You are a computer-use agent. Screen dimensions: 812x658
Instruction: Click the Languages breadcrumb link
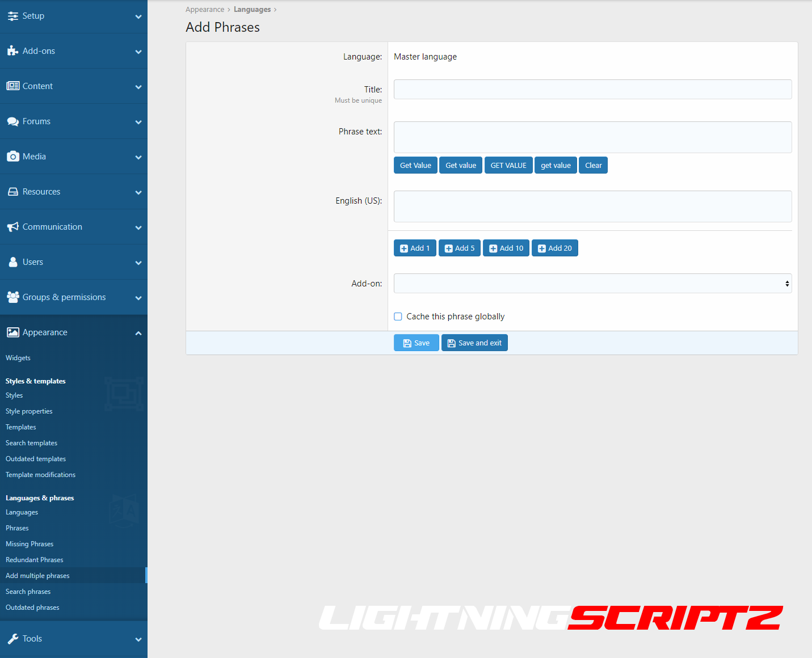click(252, 10)
